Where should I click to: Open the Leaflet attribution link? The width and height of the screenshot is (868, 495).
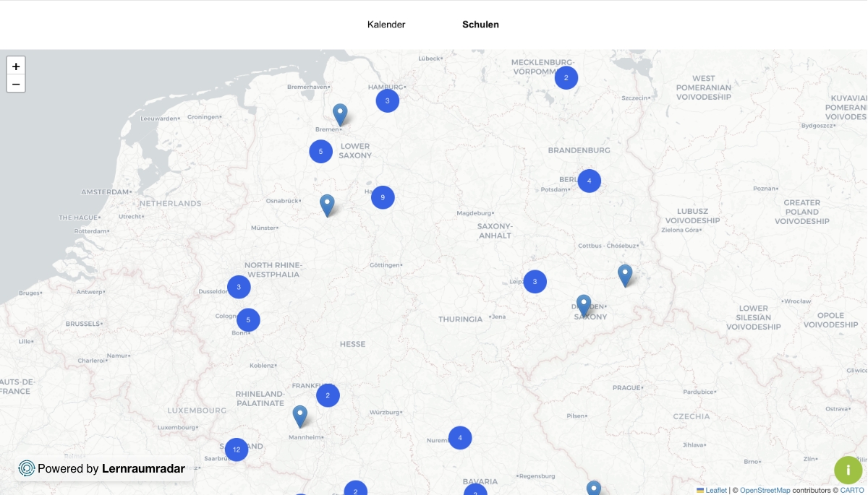(715, 490)
